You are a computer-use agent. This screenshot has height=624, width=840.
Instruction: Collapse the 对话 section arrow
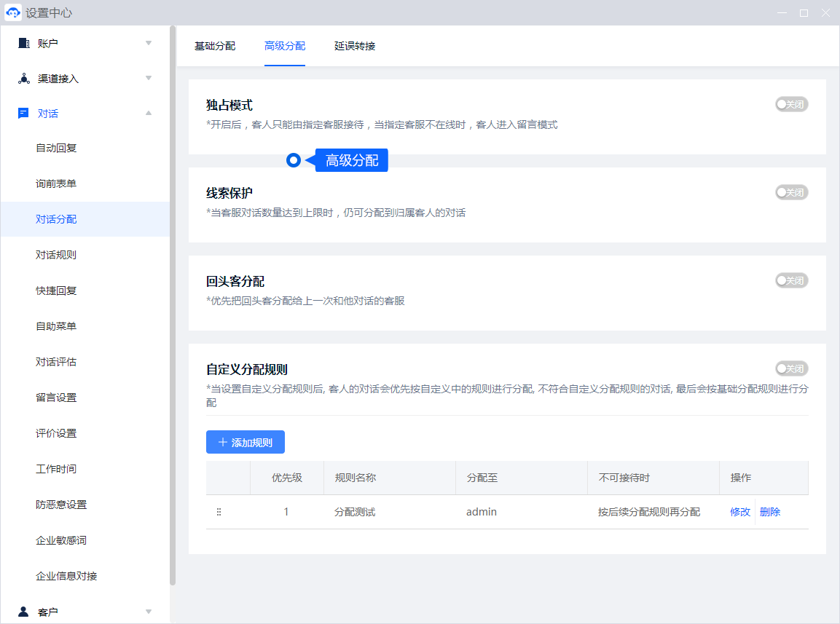click(149, 113)
